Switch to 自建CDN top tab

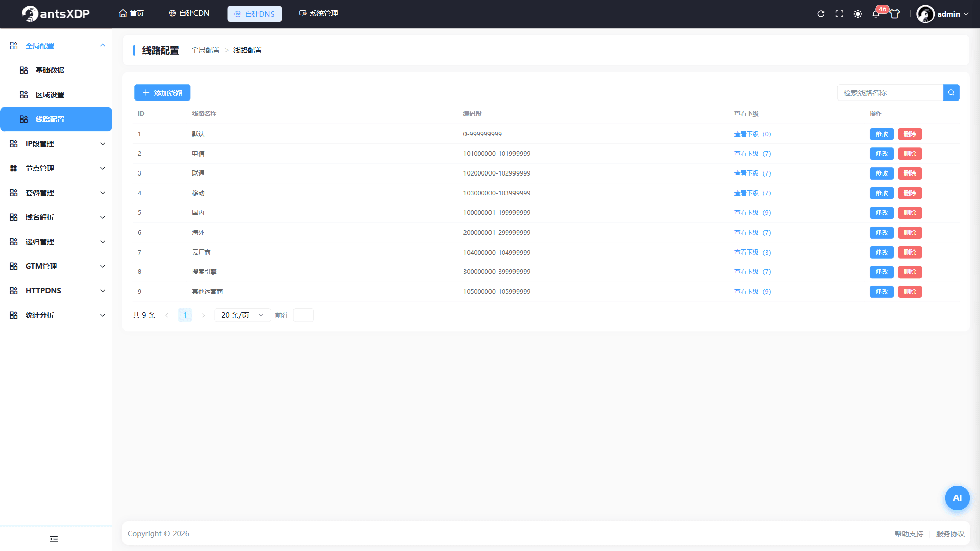pos(189,13)
